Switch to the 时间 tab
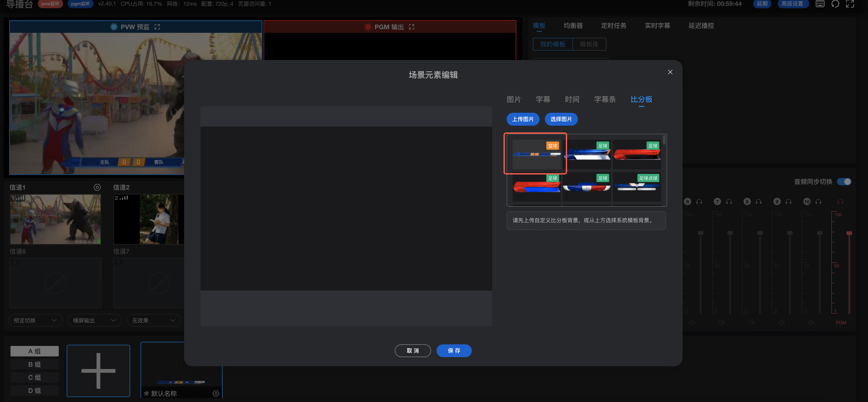868x402 pixels. (x=572, y=99)
